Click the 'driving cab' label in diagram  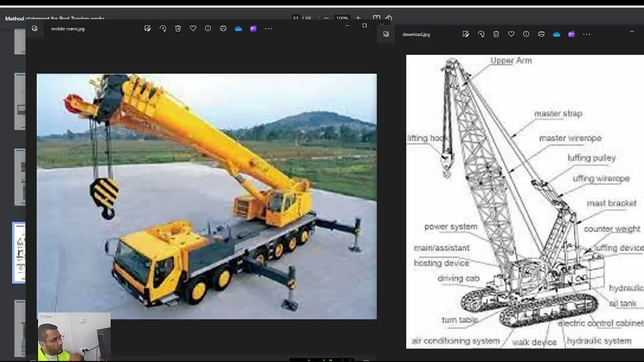pyautogui.click(x=458, y=279)
